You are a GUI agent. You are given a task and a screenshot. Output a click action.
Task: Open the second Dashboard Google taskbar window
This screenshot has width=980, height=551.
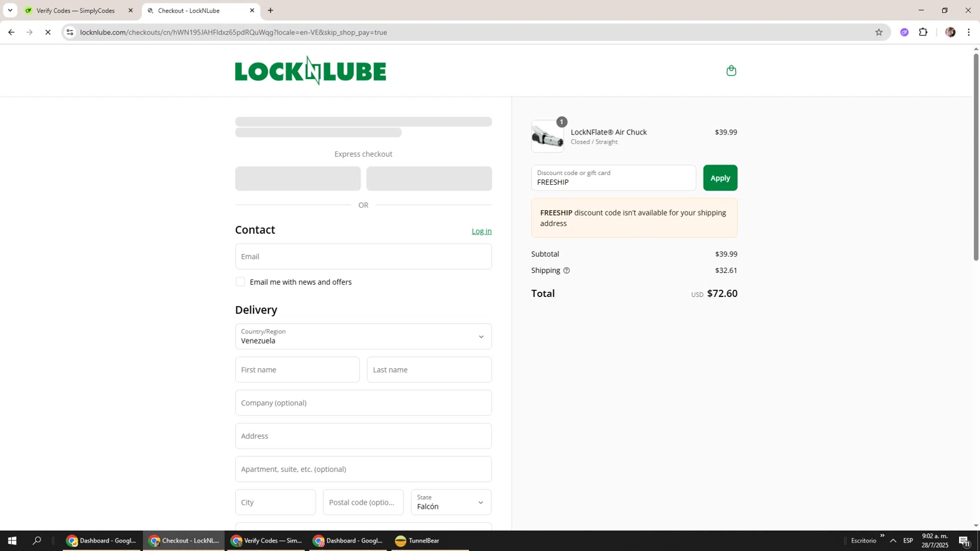pos(348,541)
